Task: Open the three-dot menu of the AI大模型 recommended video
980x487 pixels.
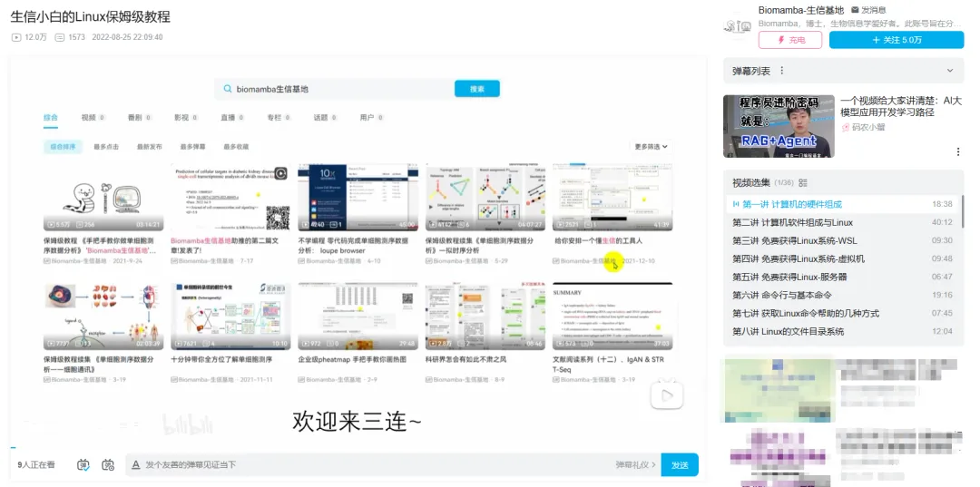Action: click(x=958, y=151)
